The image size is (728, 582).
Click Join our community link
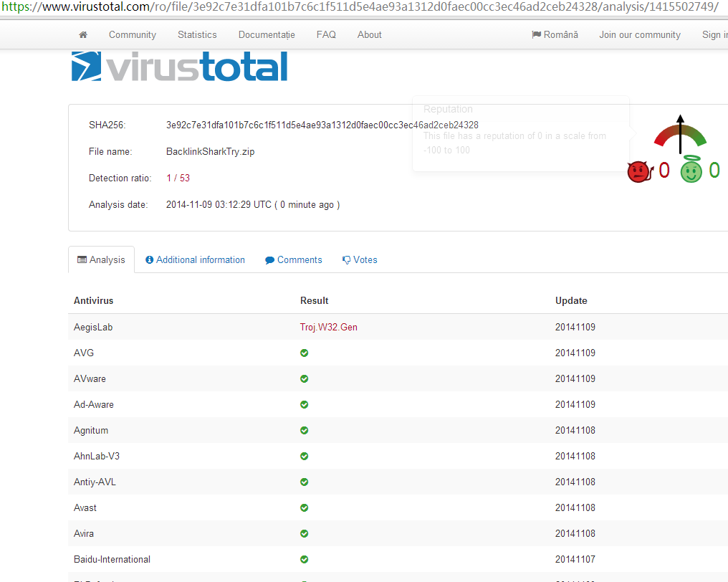tap(639, 35)
